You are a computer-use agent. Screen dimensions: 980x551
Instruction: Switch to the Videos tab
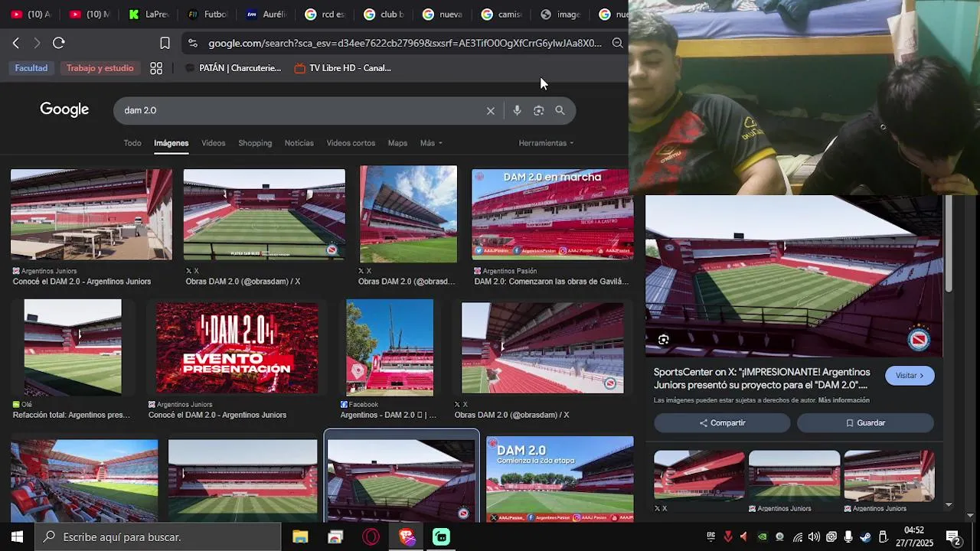coord(213,143)
